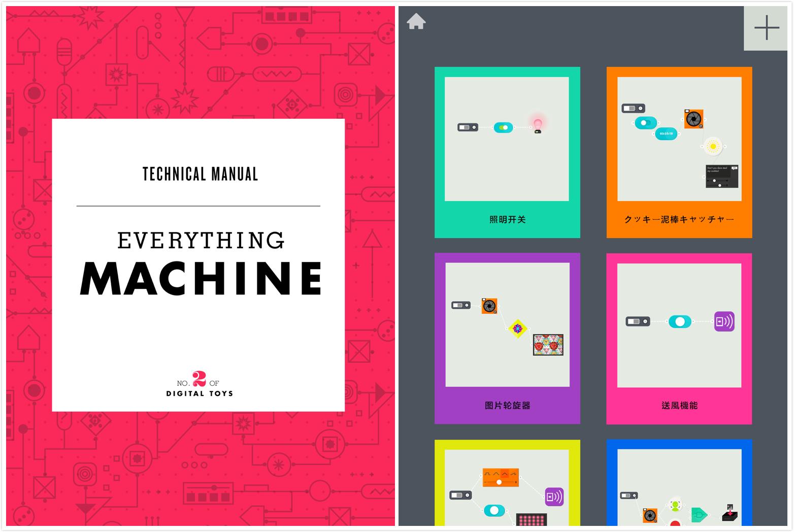Click the red dot-matrix display in yellow card

coord(532,520)
